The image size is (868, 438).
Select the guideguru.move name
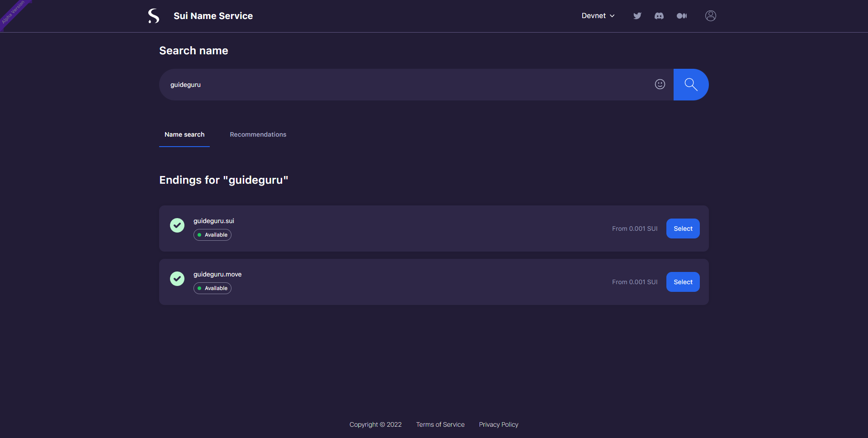tap(683, 282)
